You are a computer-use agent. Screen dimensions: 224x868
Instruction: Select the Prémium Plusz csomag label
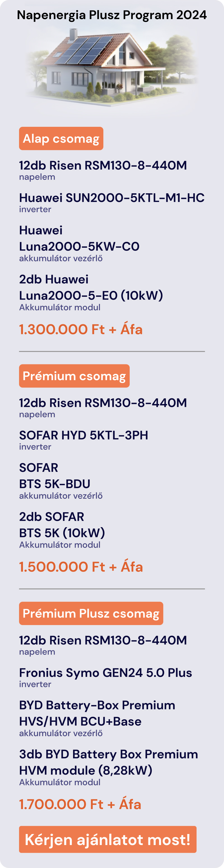(91, 613)
